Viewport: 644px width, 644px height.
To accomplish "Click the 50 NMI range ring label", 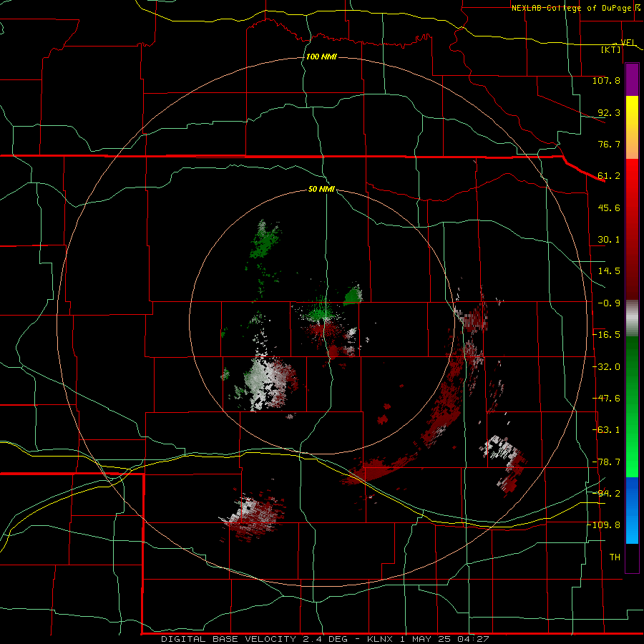I will coord(321,190).
